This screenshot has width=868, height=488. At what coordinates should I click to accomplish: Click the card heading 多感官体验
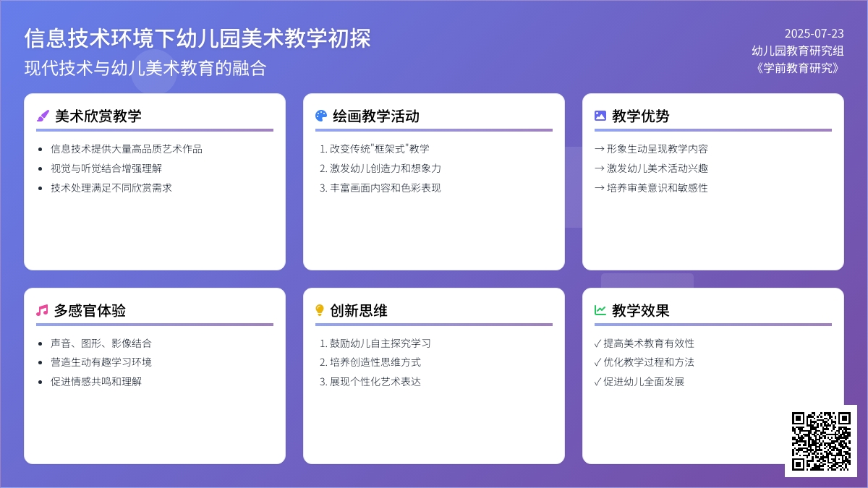coord(90,310)
